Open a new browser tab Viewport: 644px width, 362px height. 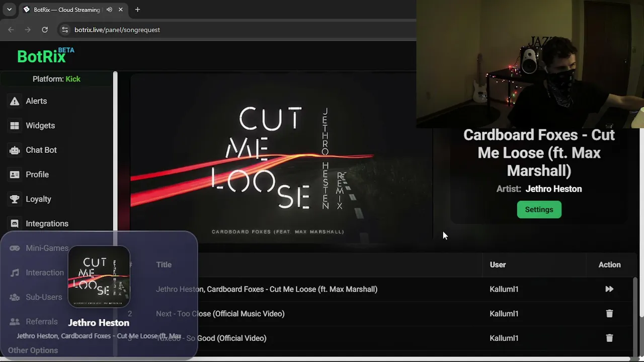click(137, 10)
